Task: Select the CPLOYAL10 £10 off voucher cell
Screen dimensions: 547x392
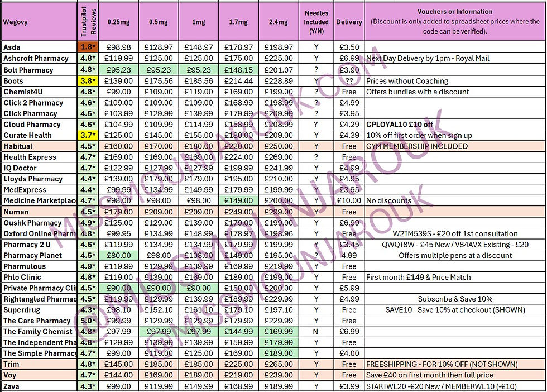Action: pyautogui.click(x=455, y=125)
